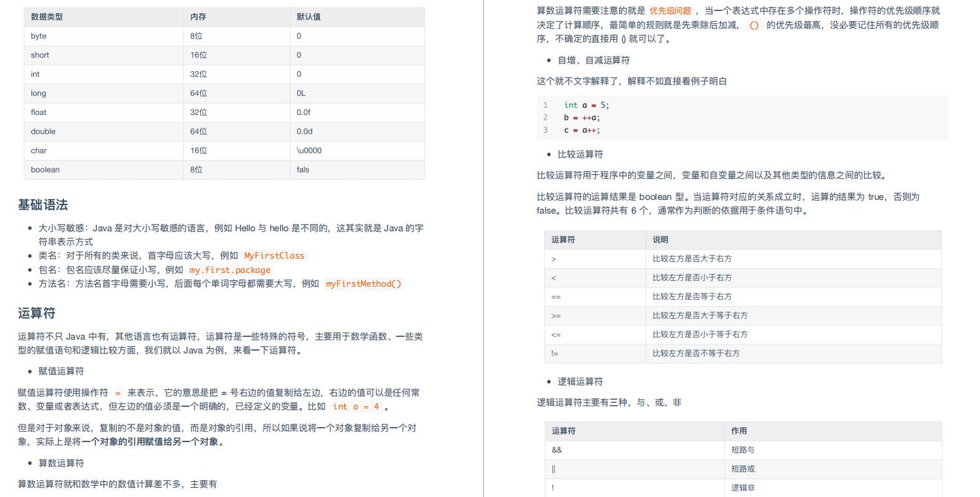Click the 'int a = 4' inline code
Image resolution: width=980 pixels, height=497 pixels.
click(x=356, y=406)
